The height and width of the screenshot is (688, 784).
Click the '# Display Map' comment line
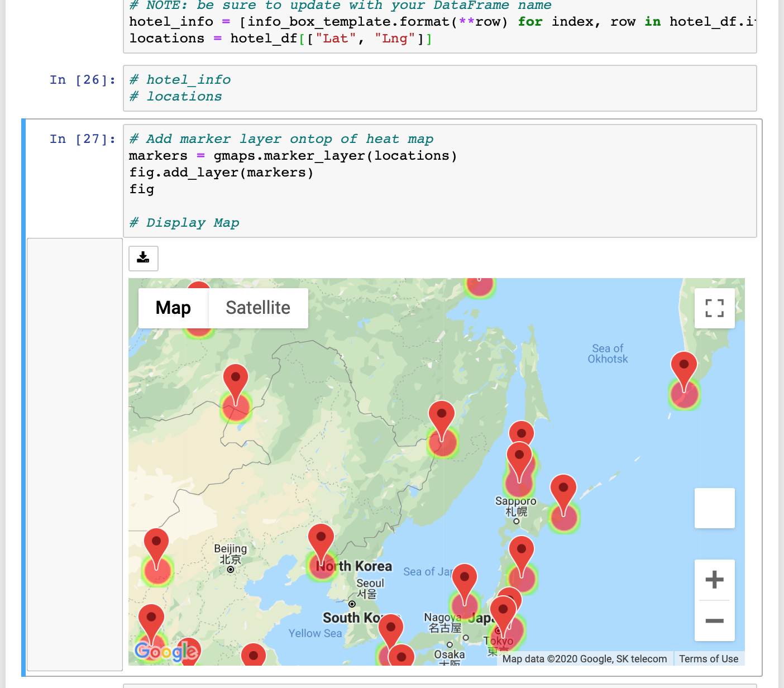click(184, 223)
